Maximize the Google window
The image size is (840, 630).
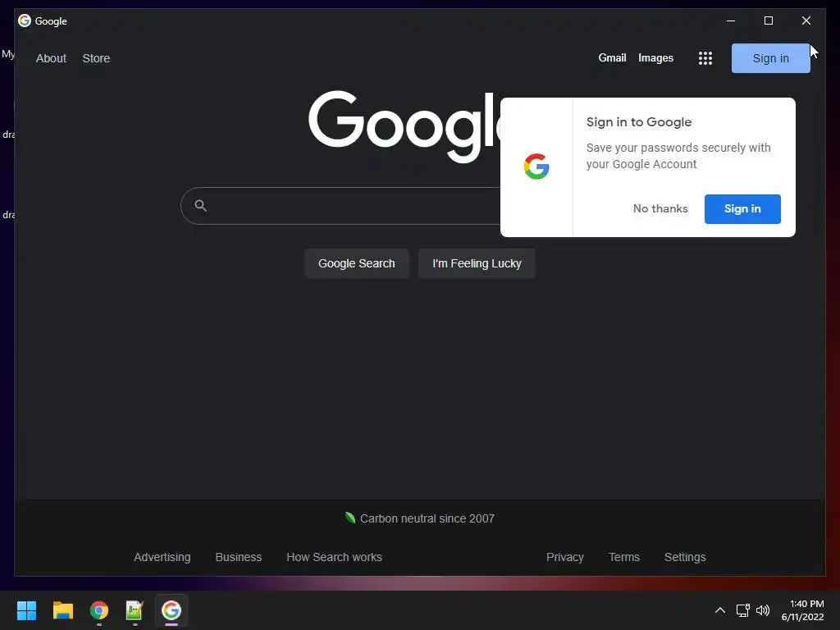point(768,21)
